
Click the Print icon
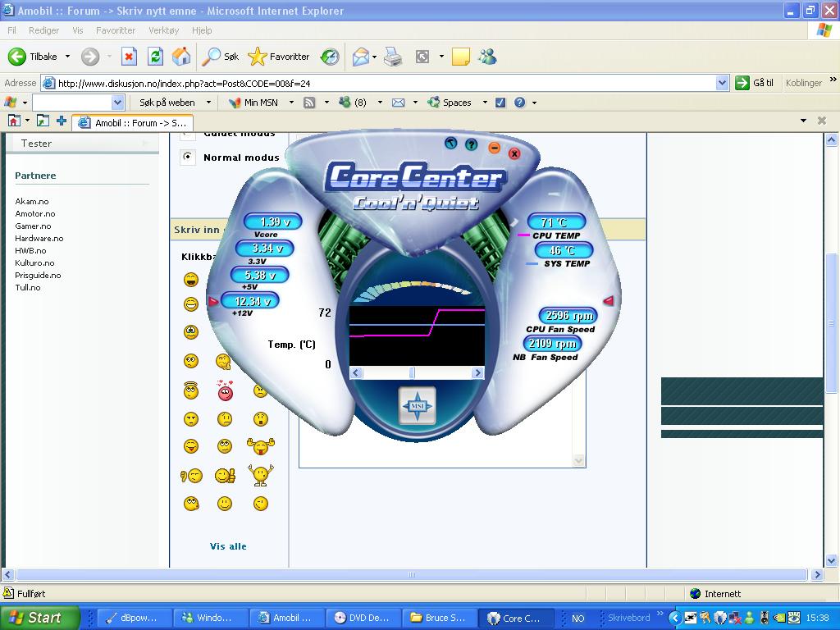[393, 57]
